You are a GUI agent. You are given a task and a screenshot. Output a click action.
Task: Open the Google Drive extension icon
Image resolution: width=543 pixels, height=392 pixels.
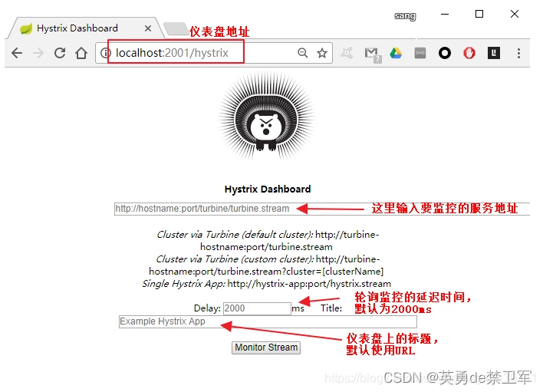396,53
